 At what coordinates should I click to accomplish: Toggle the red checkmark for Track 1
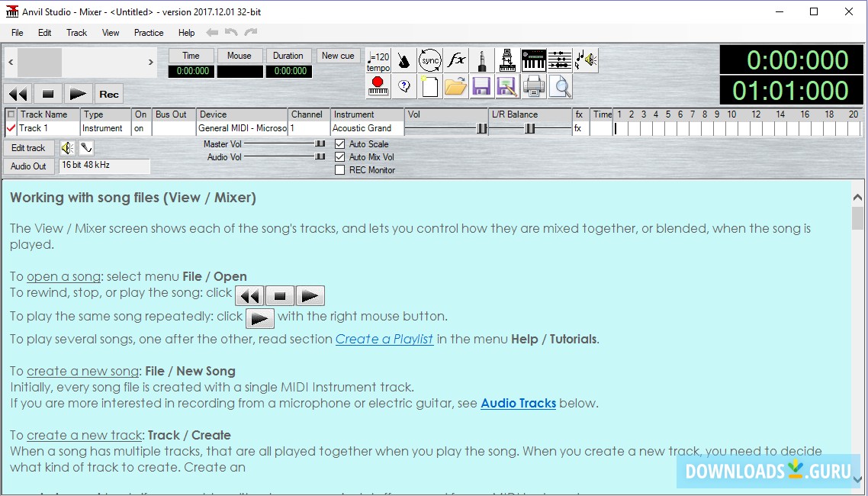(11, 128)
